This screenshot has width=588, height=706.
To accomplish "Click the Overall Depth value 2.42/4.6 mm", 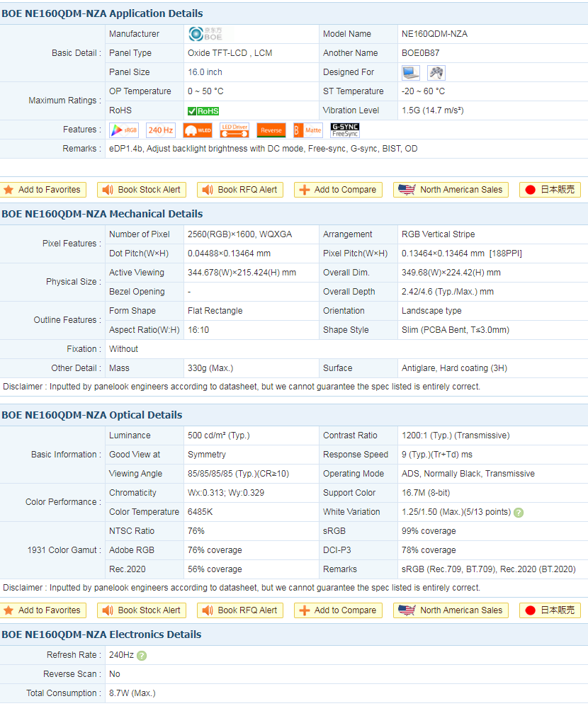I will click(x=448, y=292).
